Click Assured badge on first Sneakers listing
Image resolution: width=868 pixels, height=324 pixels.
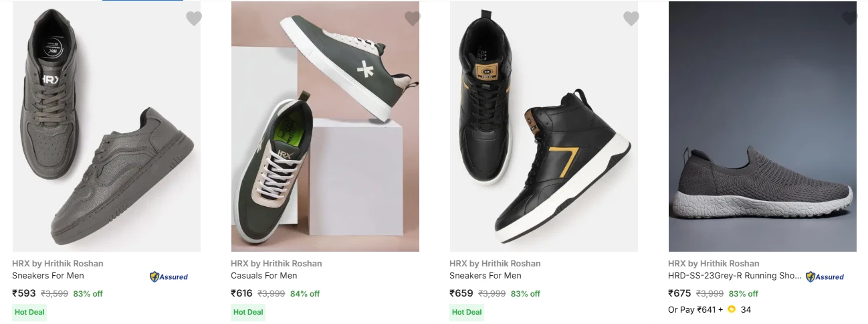click(x=169, y=276)
